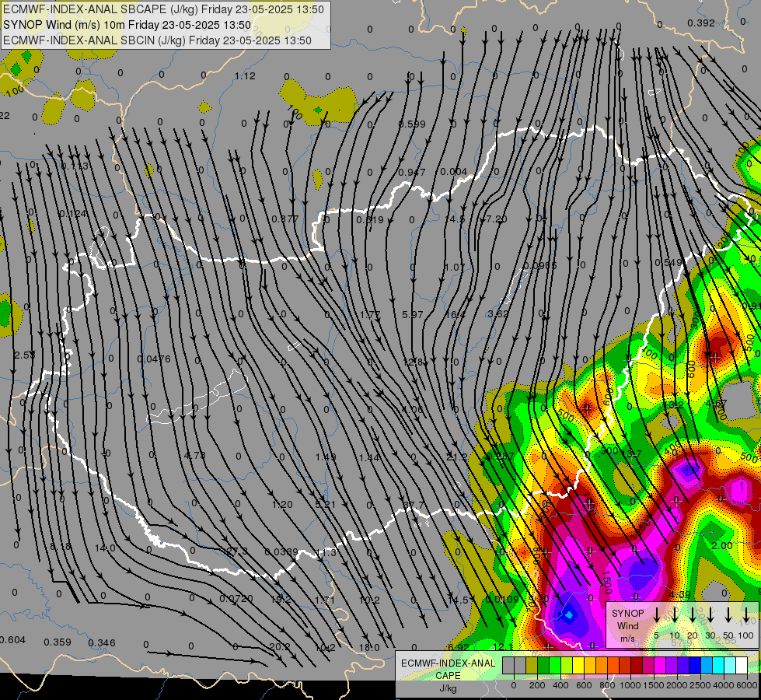Click the 3.62 value on the map
761x700 pixels.
[498, 313]
